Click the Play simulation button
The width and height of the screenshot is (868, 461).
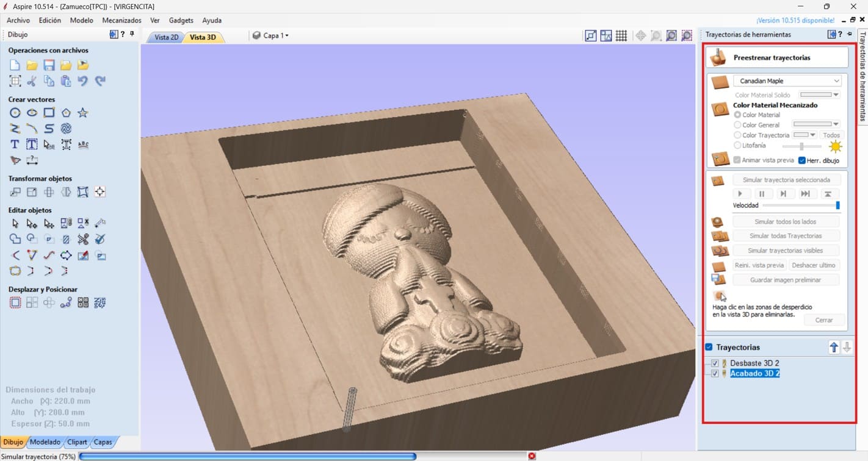tap(740, 194)
